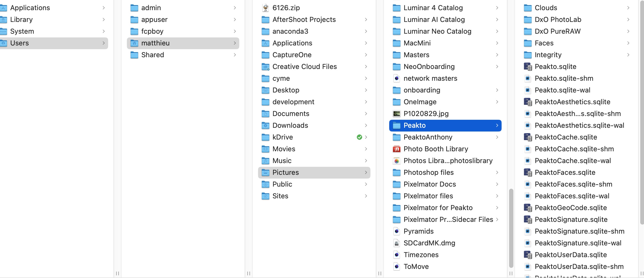This screenshot has width=644, height=278.
Task: Expand the Clouds folder chevron
Action: (x=628, y=8)
